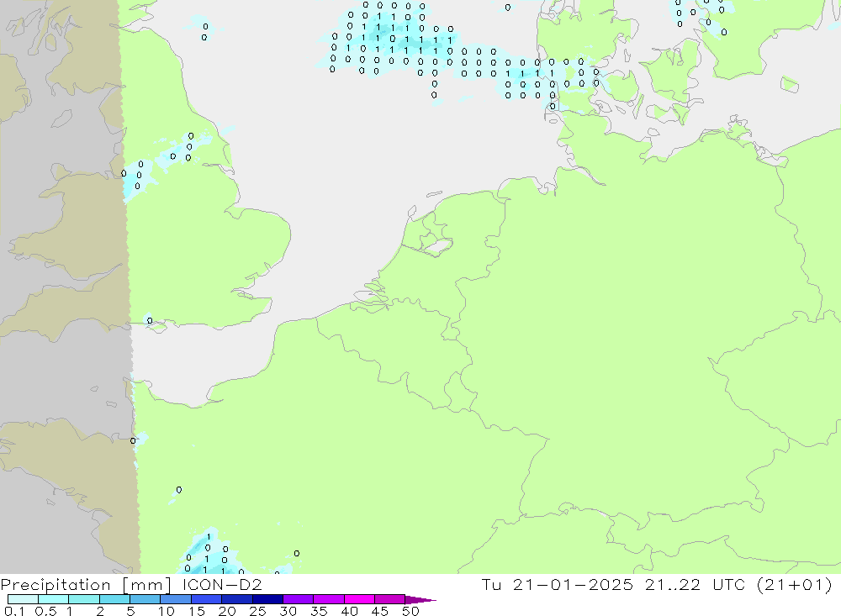
Task: Select the magenta swatch between 40 and 45
Action: pyautogui.click(x=359, y=599)
